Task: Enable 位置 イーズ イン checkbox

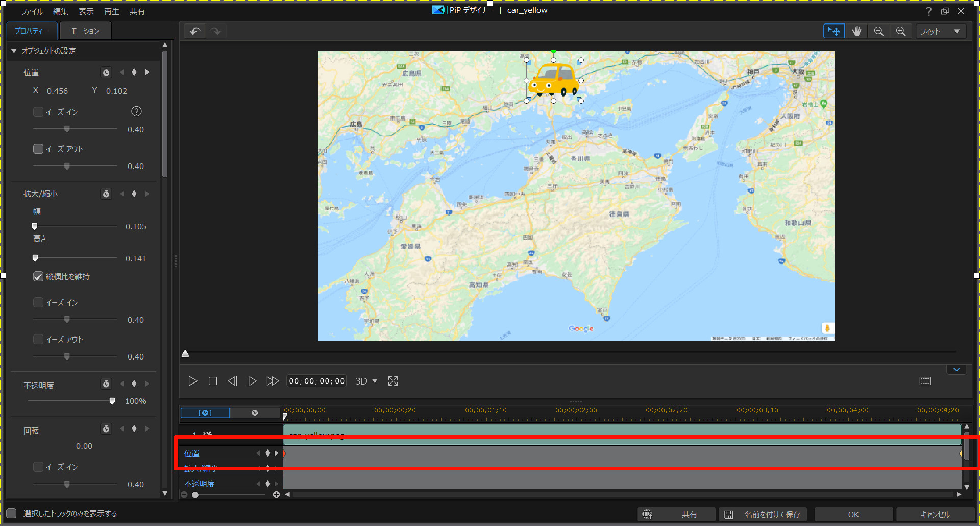Action: 38,112
